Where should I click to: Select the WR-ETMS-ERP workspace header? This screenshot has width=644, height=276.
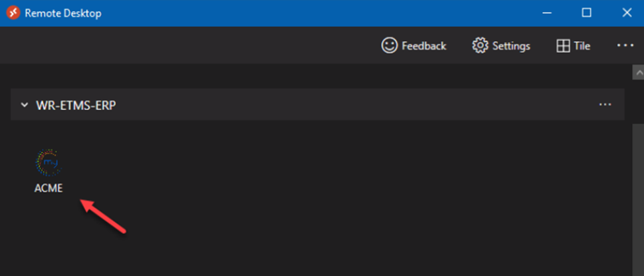(x=318, y=104)
